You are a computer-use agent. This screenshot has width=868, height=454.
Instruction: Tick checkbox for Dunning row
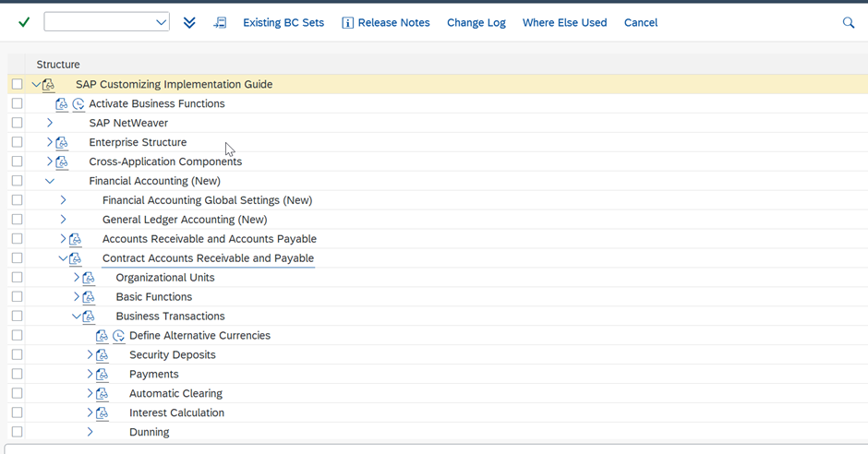click(x=18, y=432)
